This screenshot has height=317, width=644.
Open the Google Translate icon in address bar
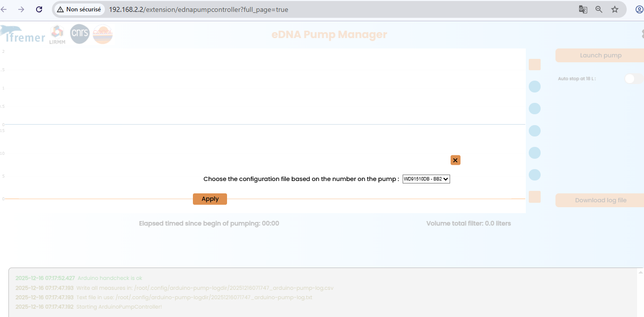pyautogui.click(x=583, y=9)
